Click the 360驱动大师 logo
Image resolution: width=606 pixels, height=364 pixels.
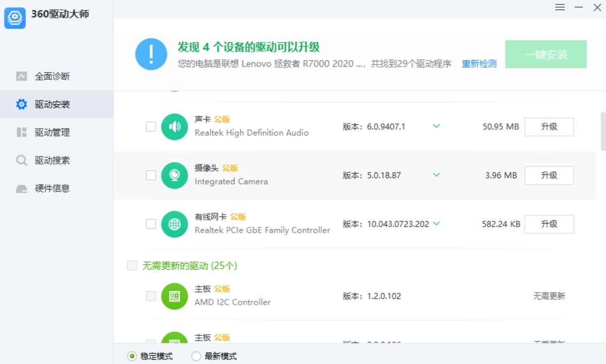[16, 18]
